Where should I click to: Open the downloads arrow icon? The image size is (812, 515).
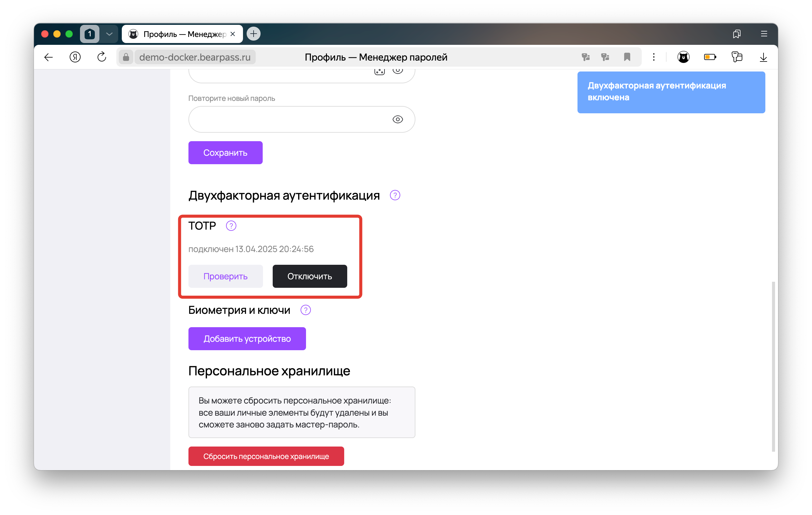763,57
